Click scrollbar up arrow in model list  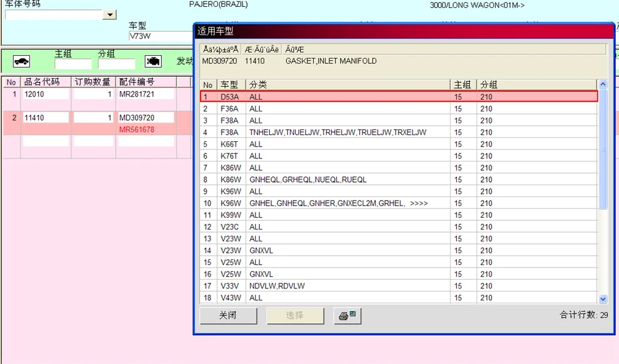603,84
